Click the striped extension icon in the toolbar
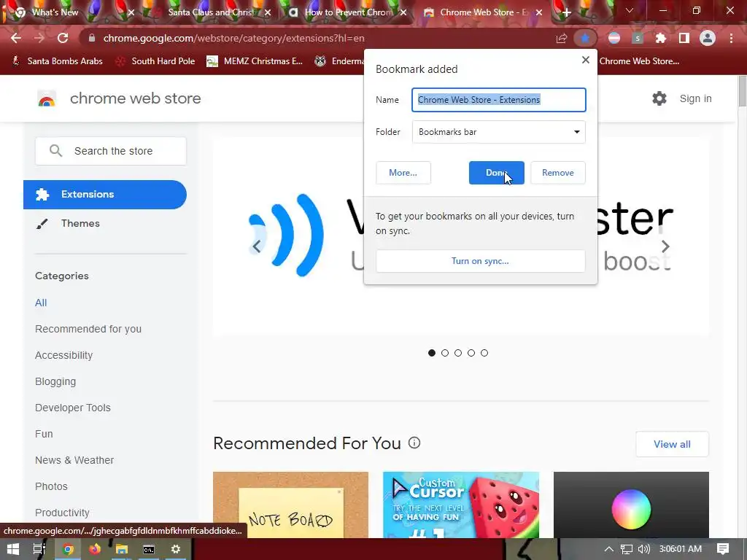The width and height of the screenshot is (747, 560). [x=614, y=38]
